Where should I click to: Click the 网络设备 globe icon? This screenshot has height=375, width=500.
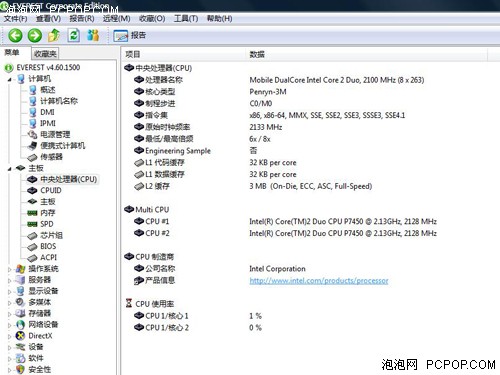(20, 325)
